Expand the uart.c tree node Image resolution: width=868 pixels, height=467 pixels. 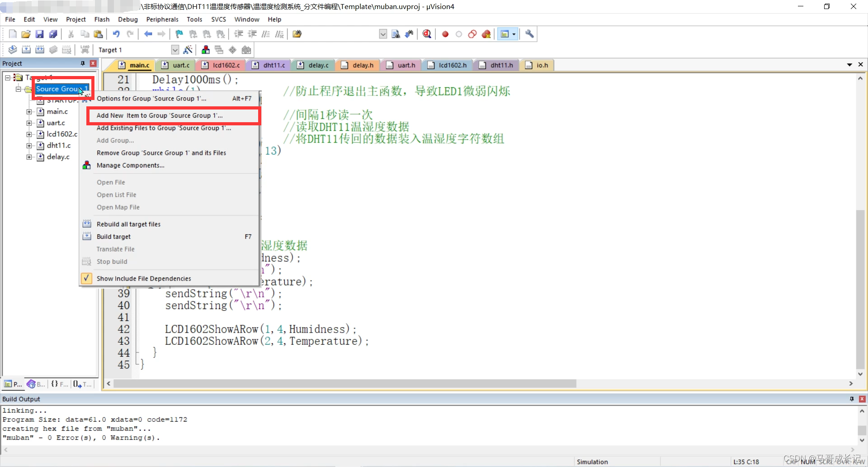(29, 123)
